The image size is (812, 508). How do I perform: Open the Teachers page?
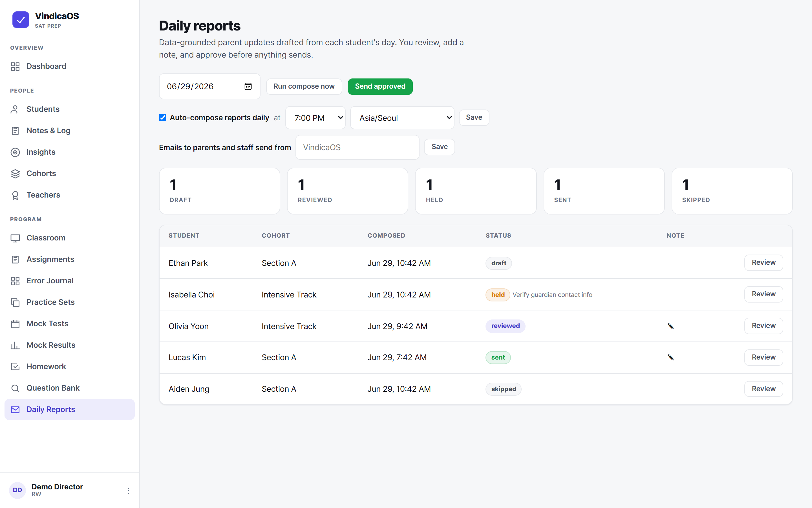(x=69, y=195)
